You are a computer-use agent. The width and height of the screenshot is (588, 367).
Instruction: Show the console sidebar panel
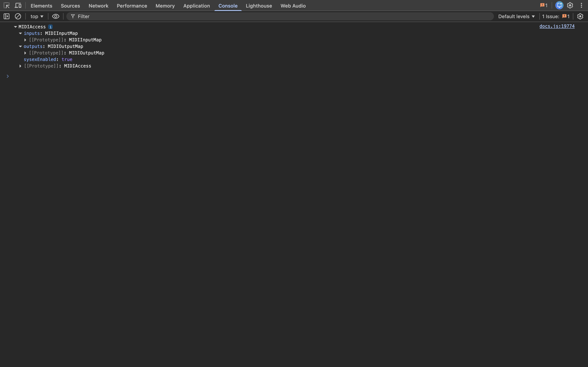(7, 16)
